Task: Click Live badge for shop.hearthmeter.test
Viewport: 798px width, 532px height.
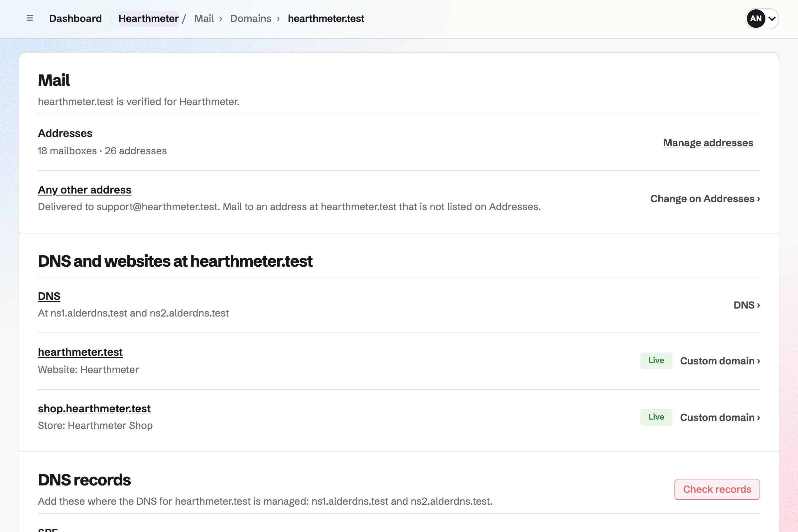Action: click(x=656, y=417)
